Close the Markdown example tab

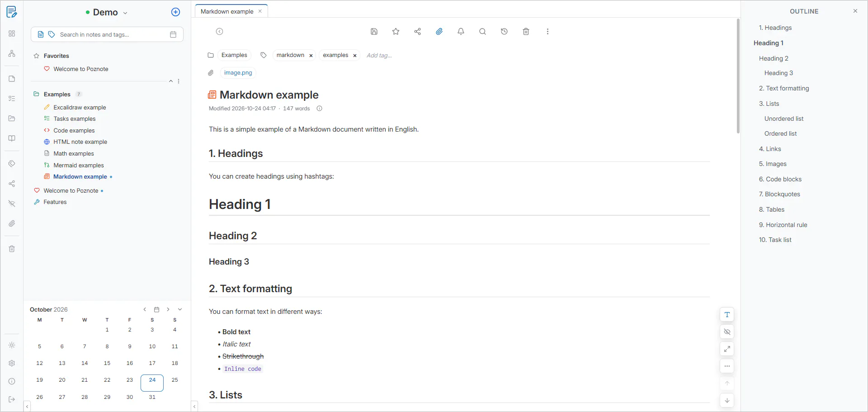[260, 11]
